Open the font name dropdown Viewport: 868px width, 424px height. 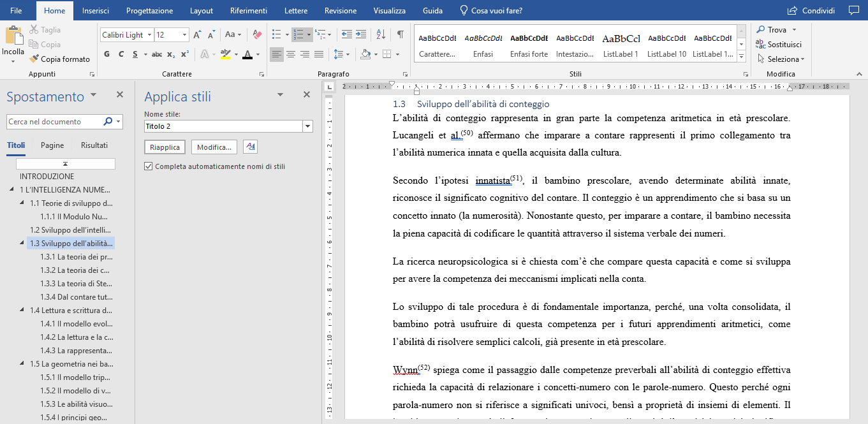pos(150,35)
